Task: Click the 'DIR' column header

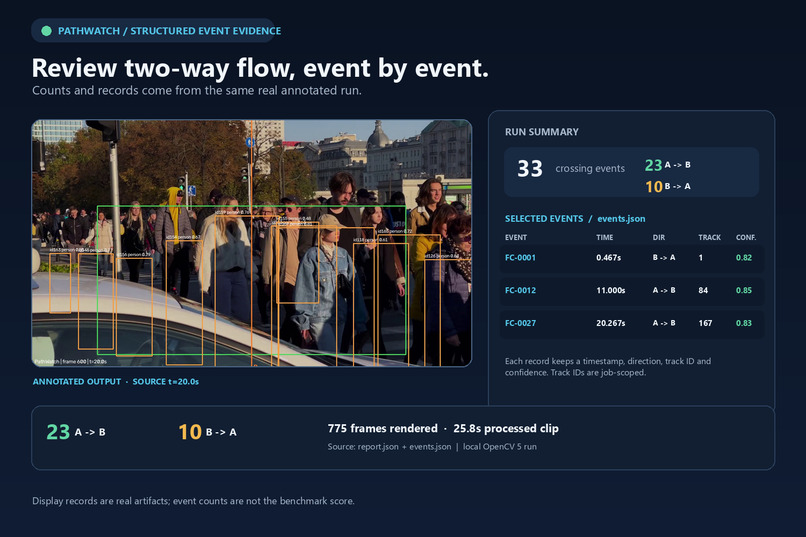Action: click(x=658, y=237)
